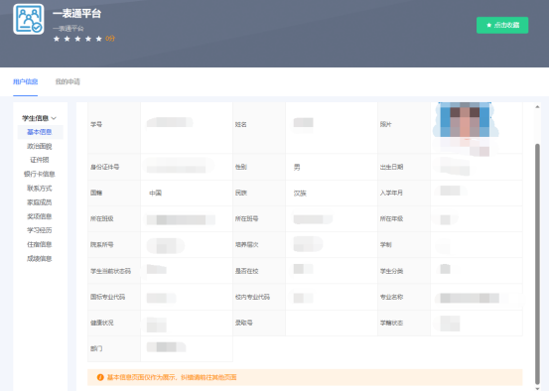550x392 pixels.
Task: Click the 一表通平台 subtitle under the title
Action: coord(69,29)
